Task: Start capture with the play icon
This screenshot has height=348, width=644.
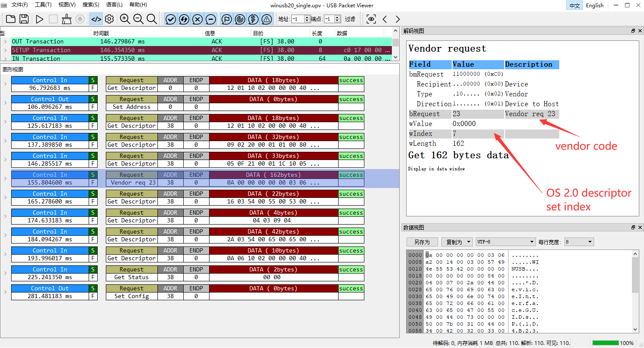Action: pyautogui.click(x=40, y=19)
